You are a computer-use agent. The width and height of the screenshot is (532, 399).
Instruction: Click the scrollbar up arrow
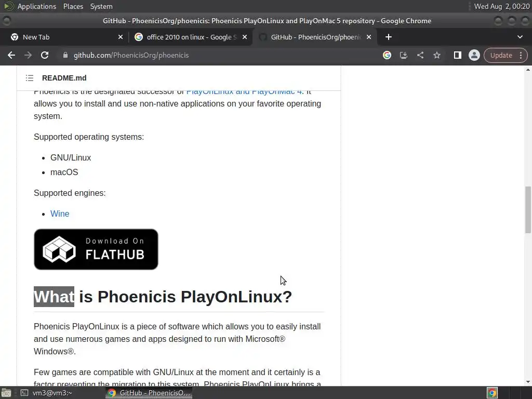tap(528, 70)
